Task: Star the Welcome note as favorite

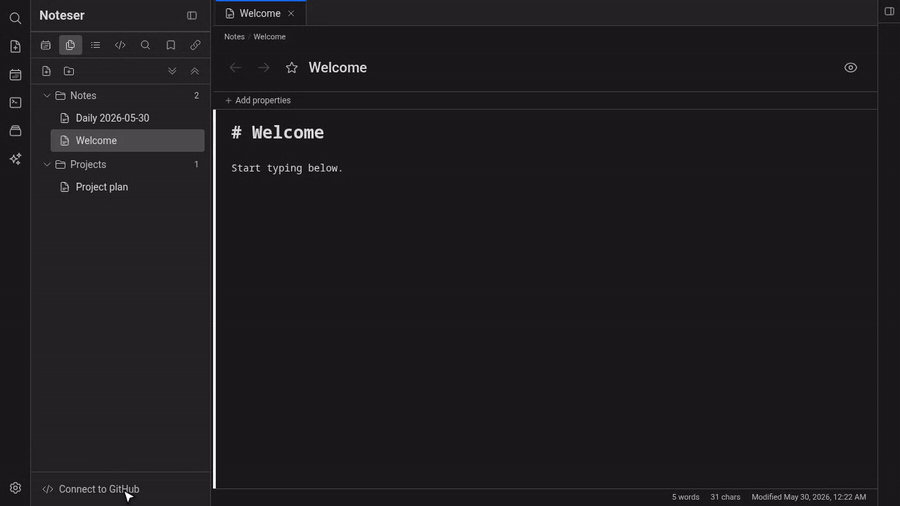Action: (x=292, y=68)
